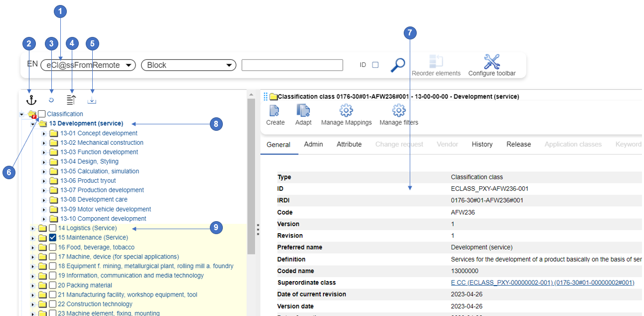
Task: Click the Adapt icon
Action: 303,115
